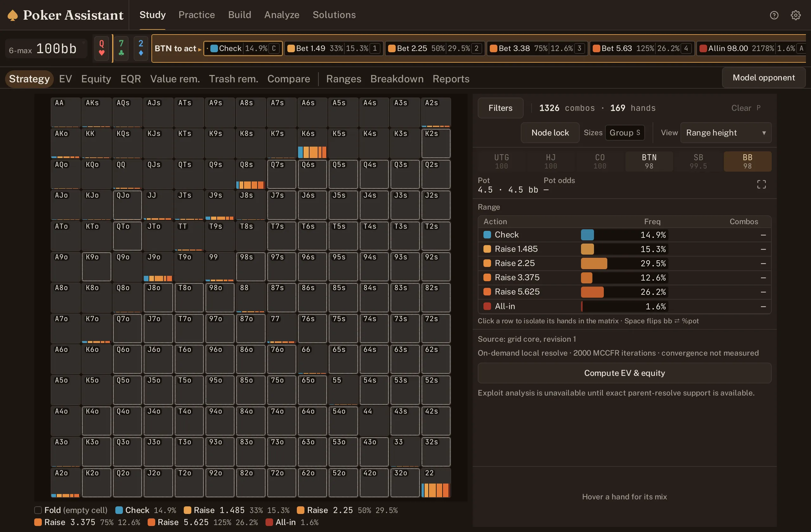Isolate the Raise 3.375 row
The image size is (811, 532).
click(x=624, y=278)
